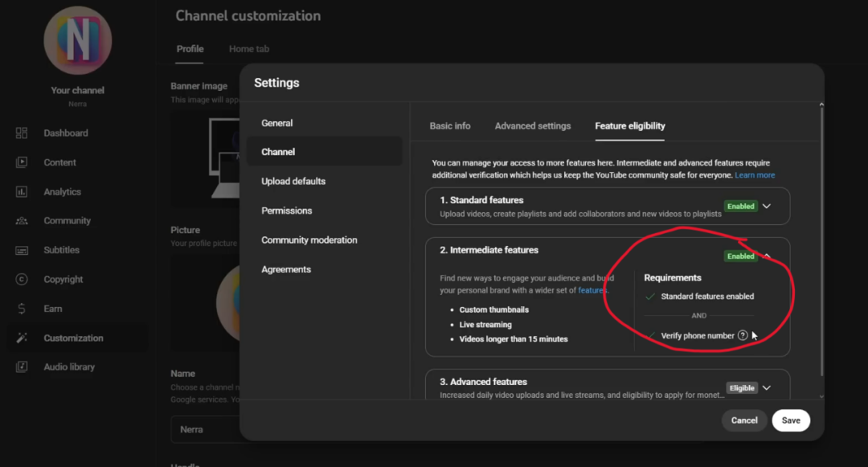Select the Channel settings category
The width and height of the screenshot is (868, 467).
[x=325, y=152]
